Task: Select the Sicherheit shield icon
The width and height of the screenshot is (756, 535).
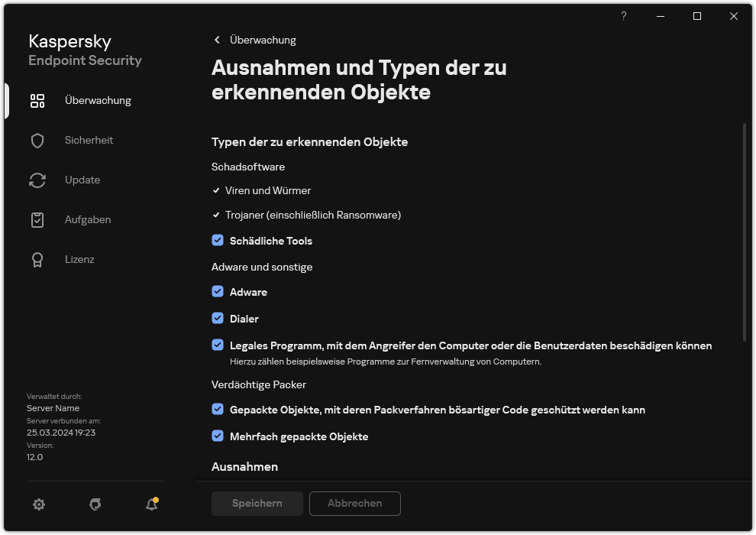Action: (37, 140)
